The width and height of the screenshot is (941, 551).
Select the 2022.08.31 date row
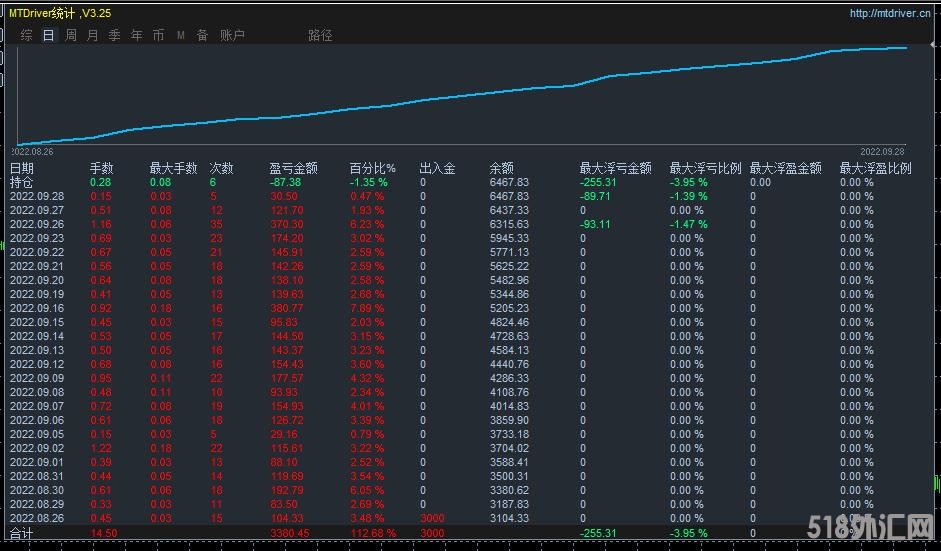pos(37,476)
